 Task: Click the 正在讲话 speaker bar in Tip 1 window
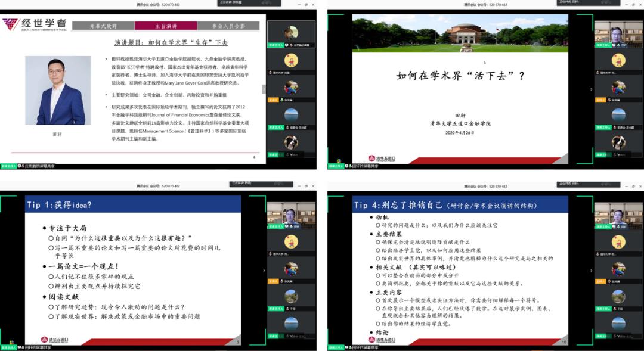[x=261, y=184]
